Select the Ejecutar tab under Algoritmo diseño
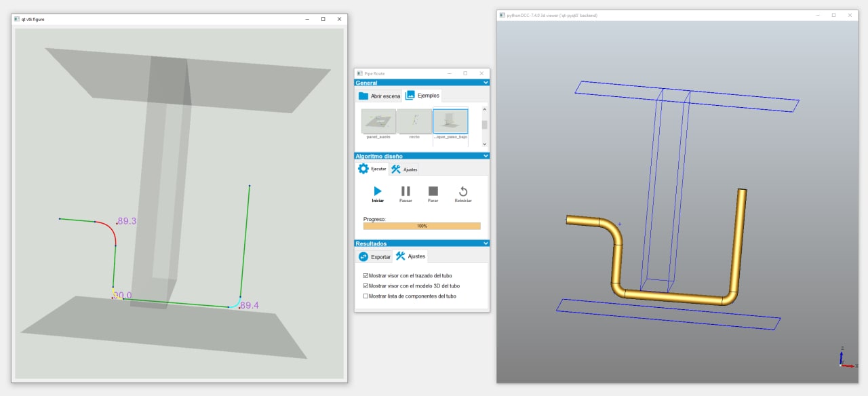Screen dimensions: 868x396 [x=372, y=169]
